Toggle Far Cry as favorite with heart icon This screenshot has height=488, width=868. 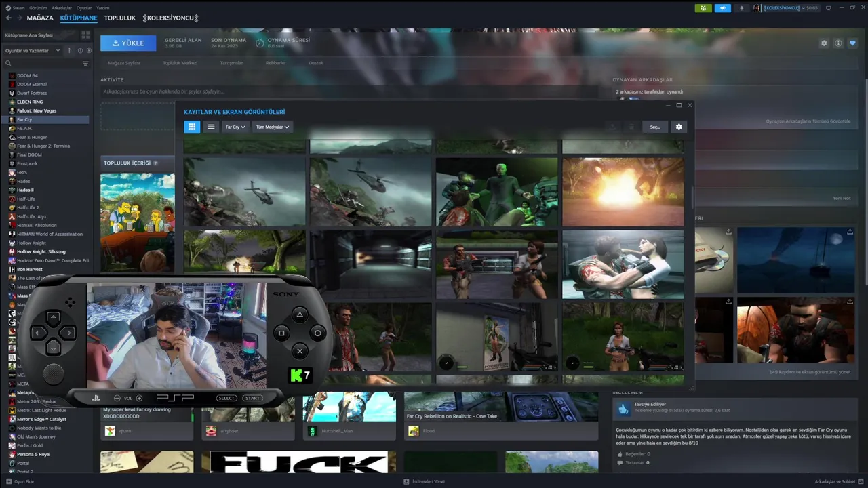[852, 43]
